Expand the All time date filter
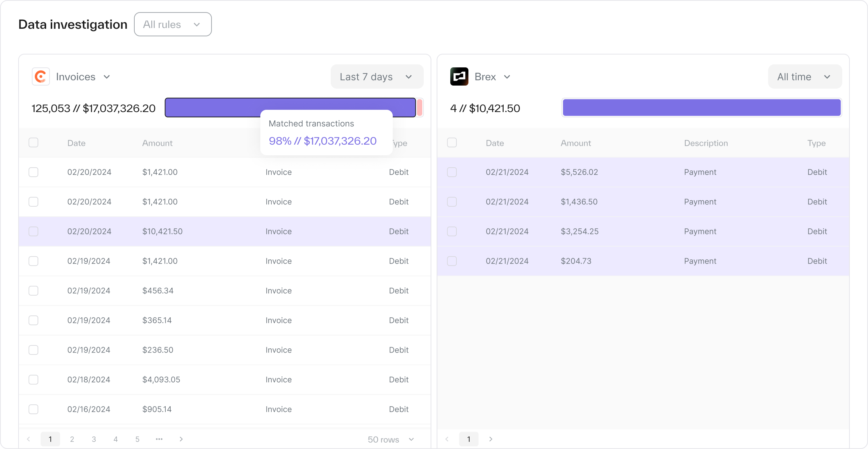 click(804, 76)
